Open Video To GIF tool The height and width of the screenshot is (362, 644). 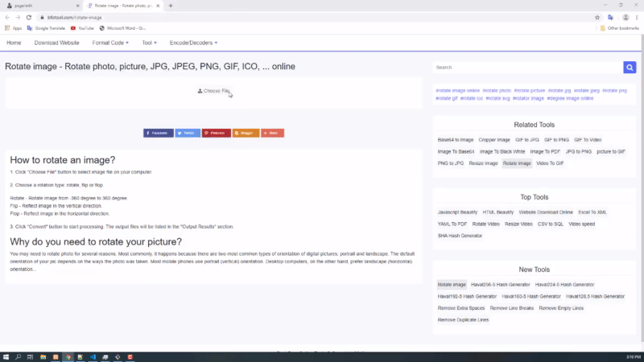[550, 163]
